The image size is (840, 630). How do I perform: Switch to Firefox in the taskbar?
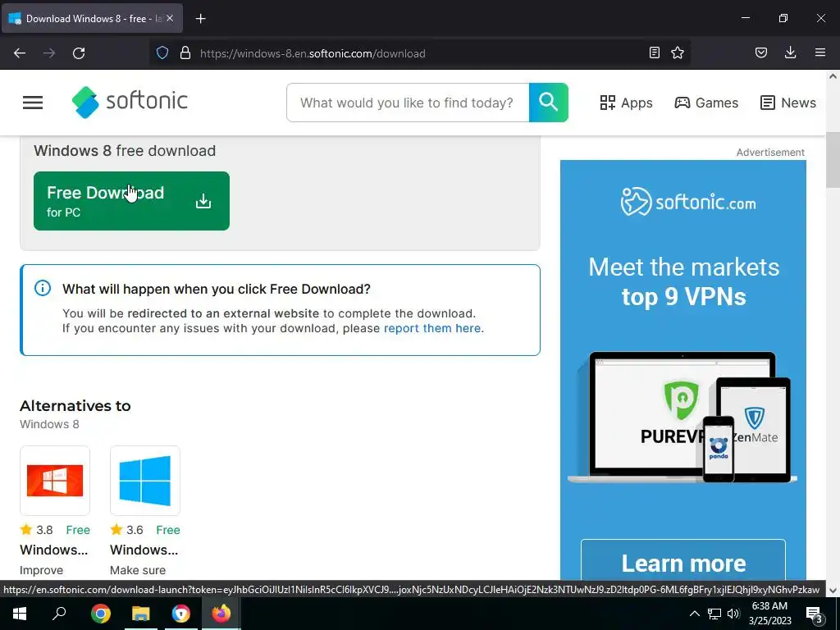(221, 614)
